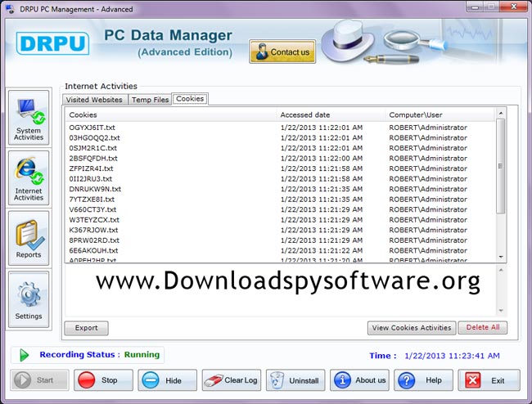Screen dimensions: 532x404
Task: Click the title bar application icon
Action: (x=10, y=9)
